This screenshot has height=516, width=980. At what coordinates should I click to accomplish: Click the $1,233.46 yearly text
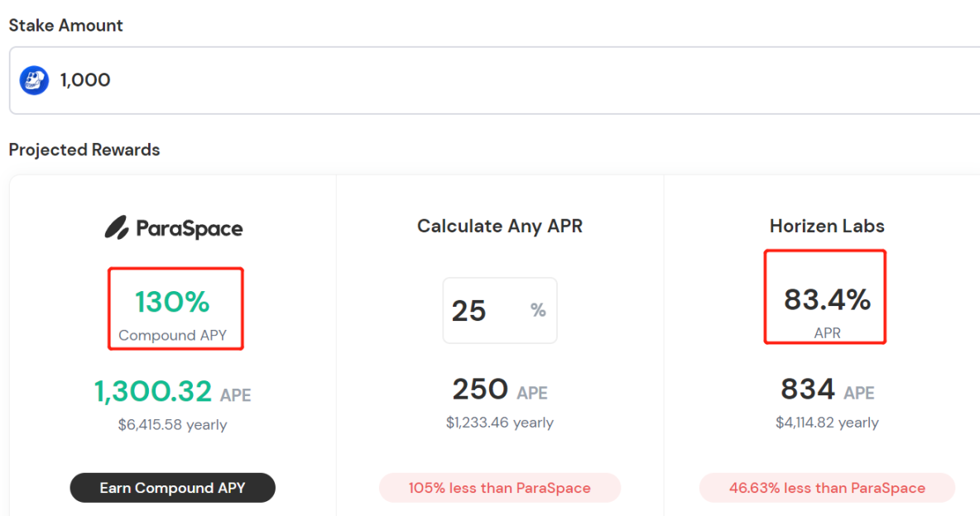coord(499,423)
